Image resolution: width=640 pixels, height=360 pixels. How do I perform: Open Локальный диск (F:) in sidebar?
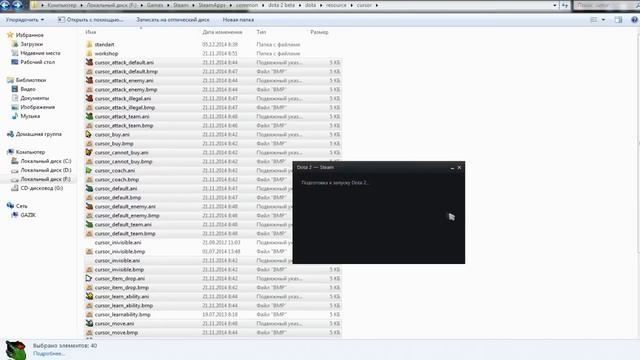(x=46, y=179)
